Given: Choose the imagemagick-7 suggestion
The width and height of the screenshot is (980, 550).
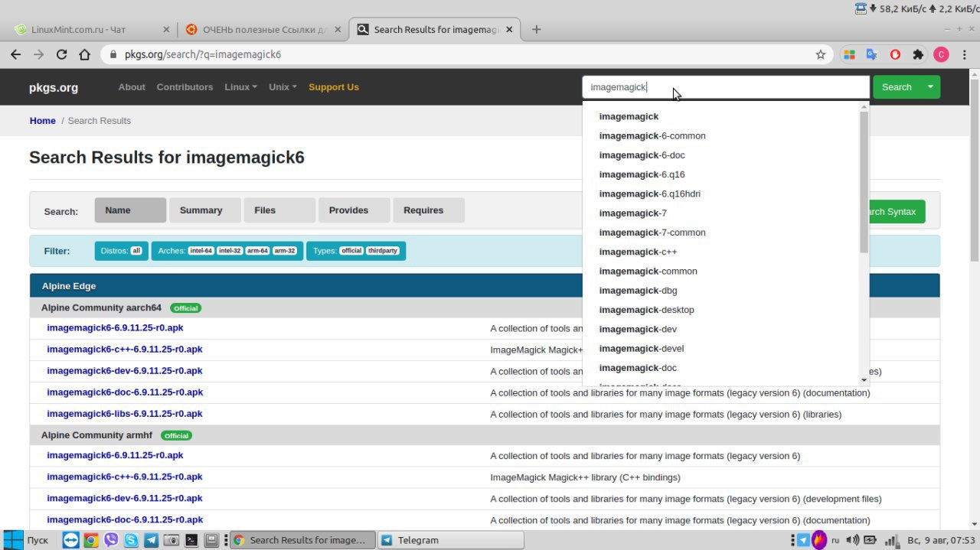Looking at the screenshot, I should pyautogui.click(x=633, y=213).
